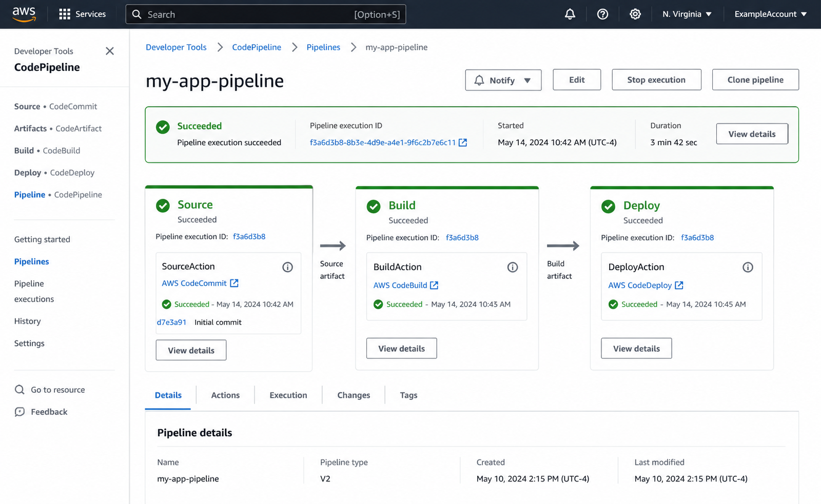Open execution ID f3a6d3b8 in Deploy stage
The image size is (821, 504).
[697, 238]
